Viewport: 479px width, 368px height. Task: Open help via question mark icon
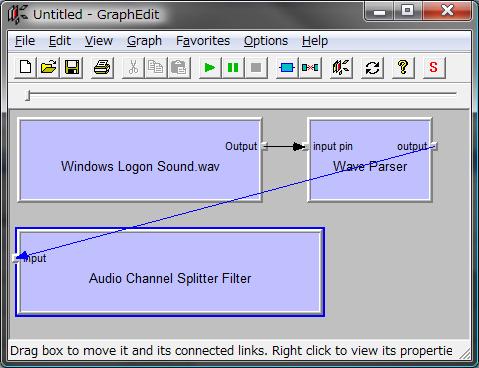click(x=403, y=68)
